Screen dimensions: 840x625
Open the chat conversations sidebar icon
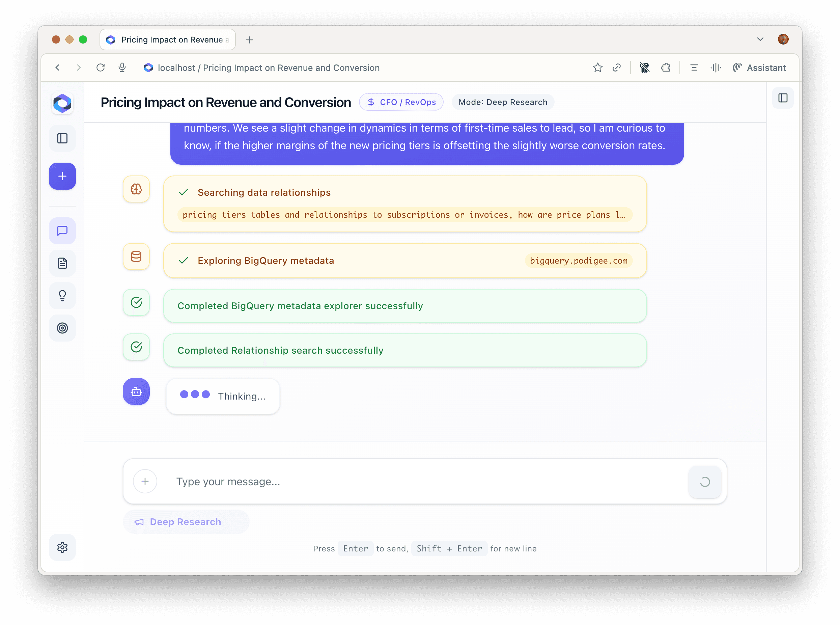tap(62, 231)
